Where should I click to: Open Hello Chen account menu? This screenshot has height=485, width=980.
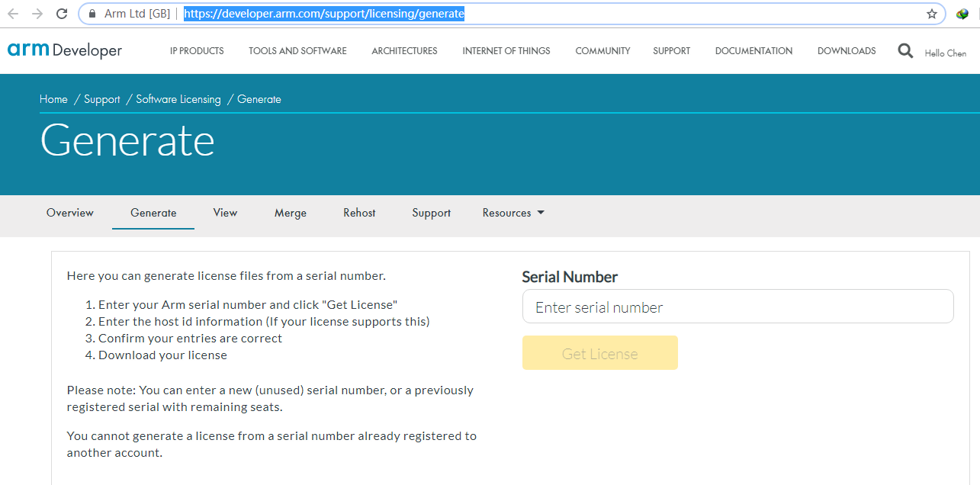coord(945,53)
